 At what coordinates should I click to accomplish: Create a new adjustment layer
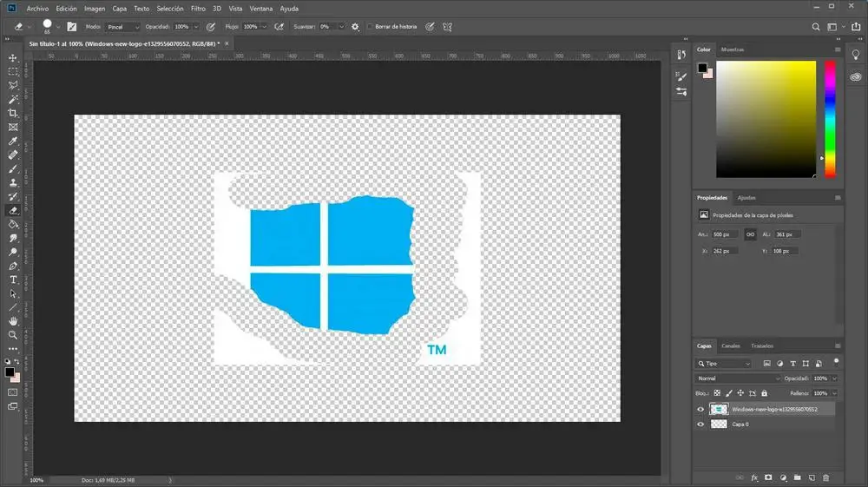click(783, 477)
